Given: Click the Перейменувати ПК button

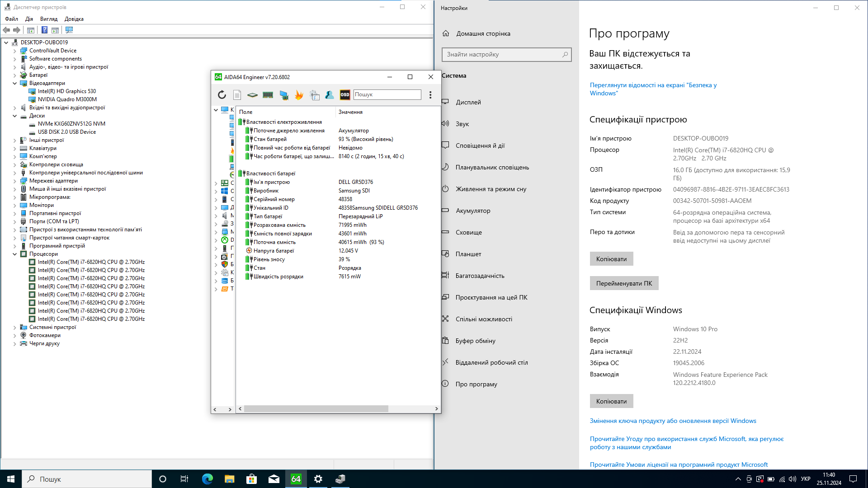Looking at the screenshot, I should point(624,283).
